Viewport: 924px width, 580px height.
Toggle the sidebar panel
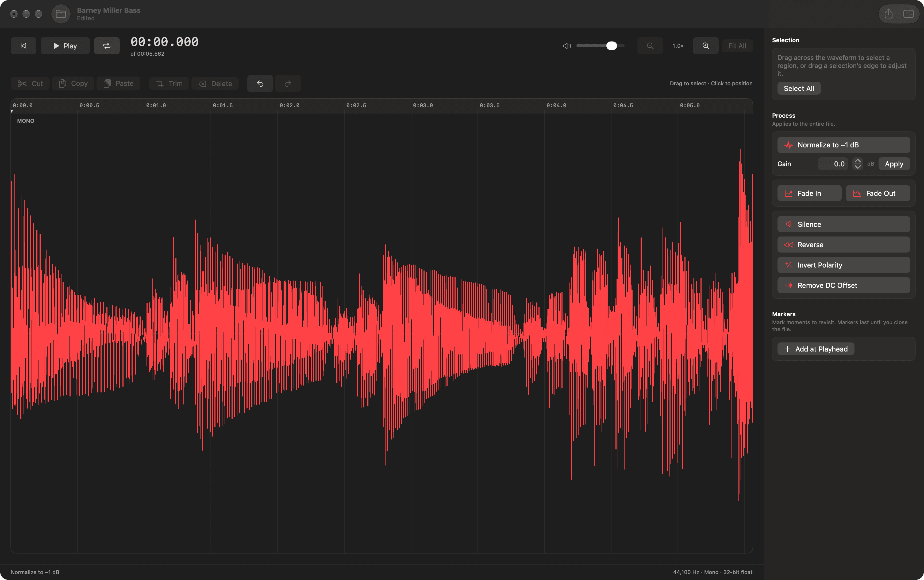pyautogui.click(x=908, y=14)
